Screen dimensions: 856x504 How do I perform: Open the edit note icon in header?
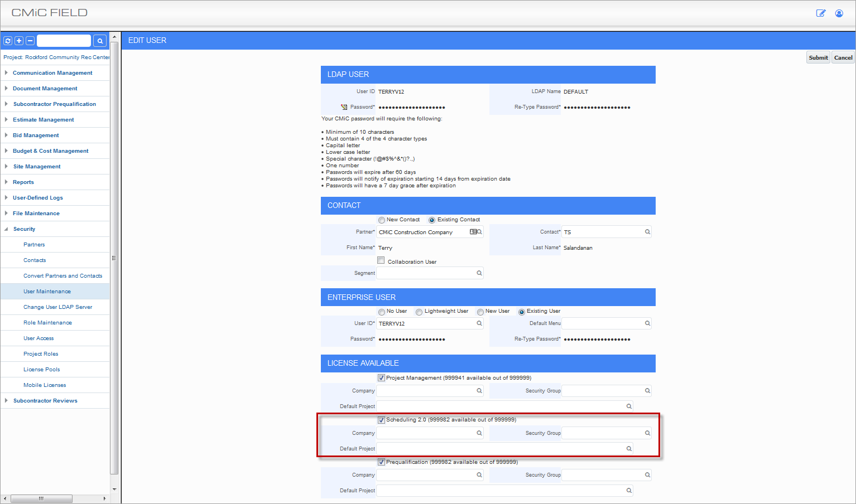click(821, 13)
